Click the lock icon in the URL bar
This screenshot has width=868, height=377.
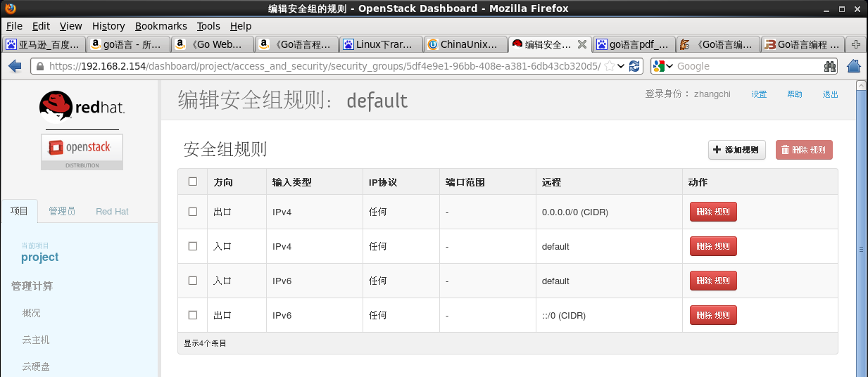click(40, 66)
